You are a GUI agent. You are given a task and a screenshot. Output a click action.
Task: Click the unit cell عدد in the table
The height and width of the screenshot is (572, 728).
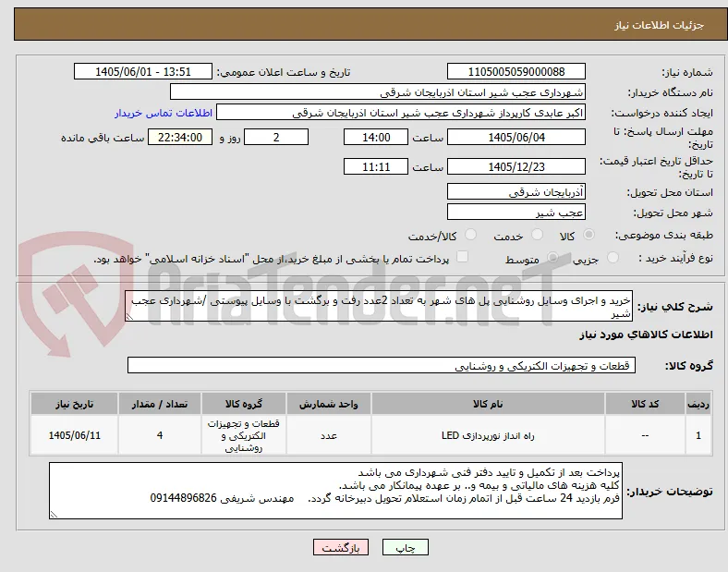coord(329,435)
